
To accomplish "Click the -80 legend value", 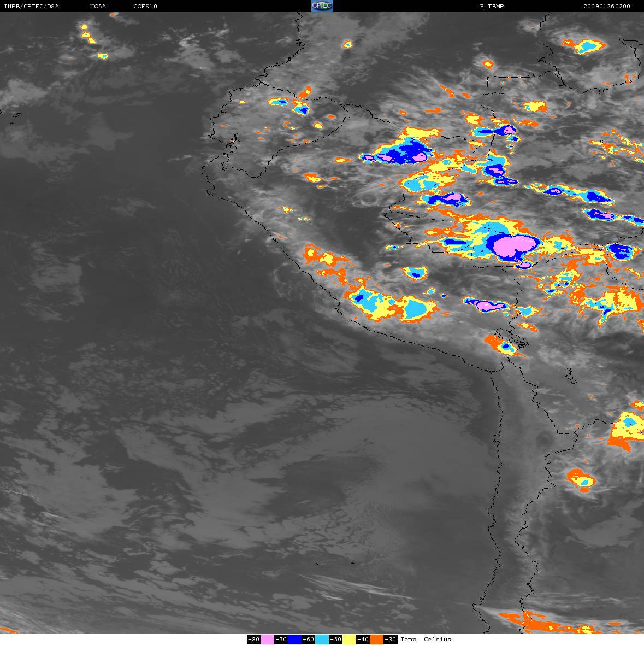I will (253, 639).
